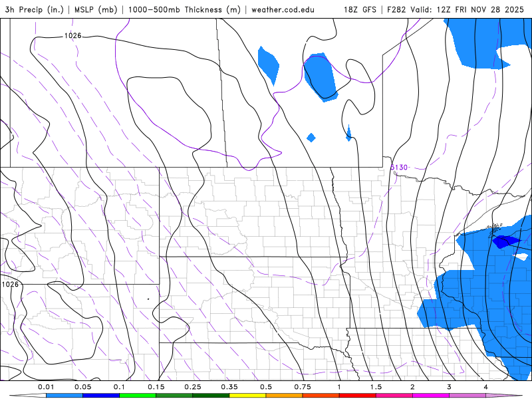Pick the light blue 0.01 legend swatch
This screenshot has width=532, height=399.
click(x=65, y=396)
